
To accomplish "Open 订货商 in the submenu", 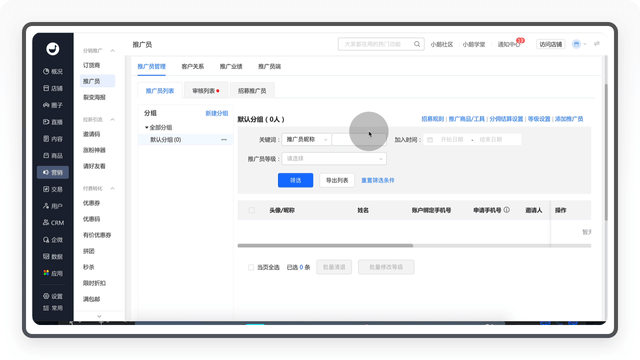I will [x=92, y=65].
